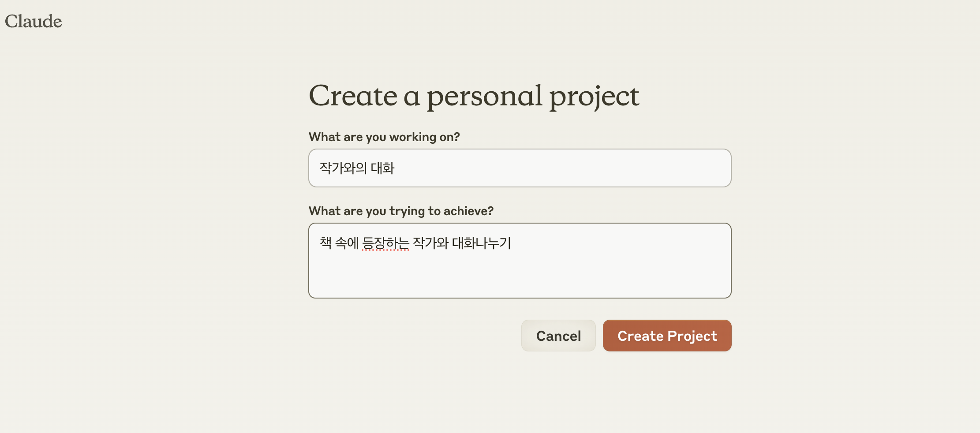Click the word "작가와" in the description

pos(430,243)
